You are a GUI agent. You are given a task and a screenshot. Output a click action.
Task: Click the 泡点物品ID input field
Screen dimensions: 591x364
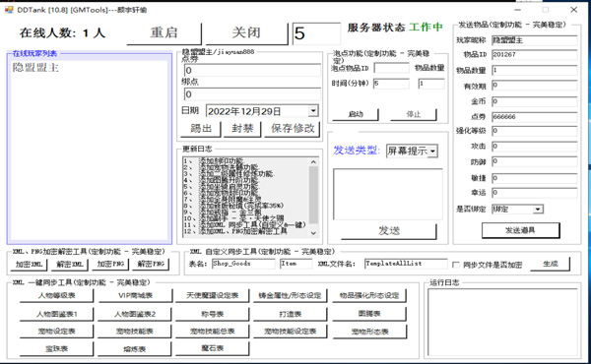pos(391,68)
